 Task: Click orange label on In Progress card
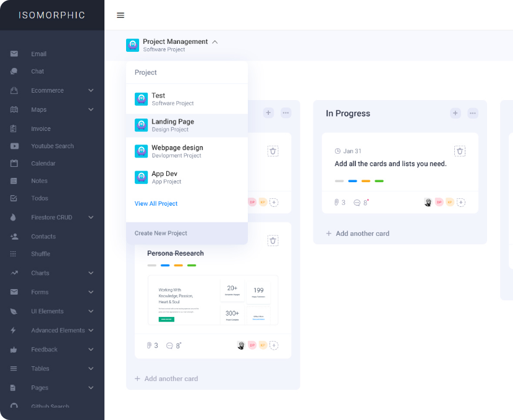tap(366, 181)
